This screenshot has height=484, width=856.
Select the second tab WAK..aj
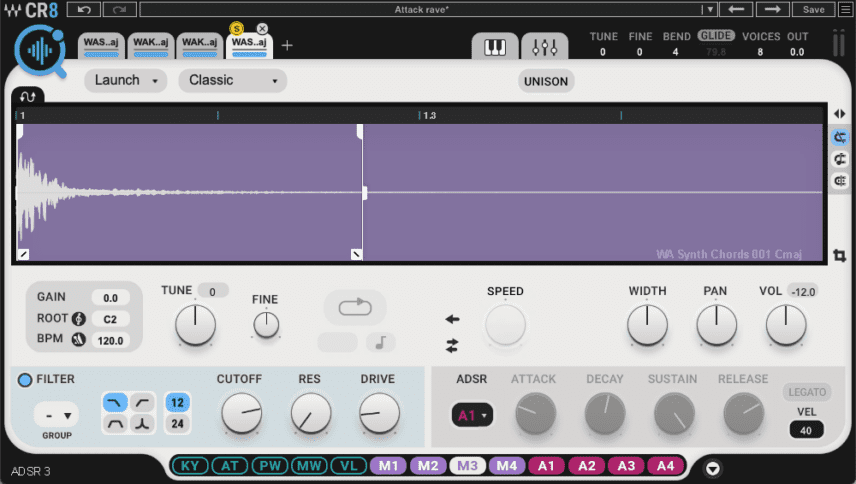[151, 45]
